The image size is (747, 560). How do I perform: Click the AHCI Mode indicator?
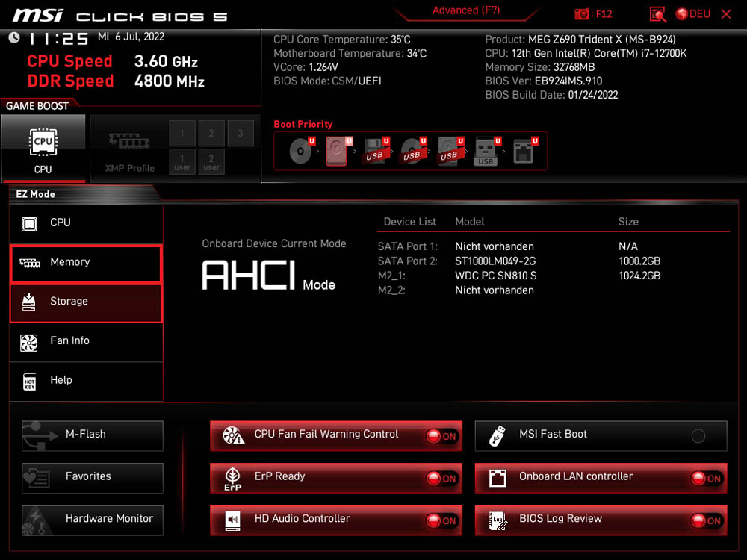[269, 276]
